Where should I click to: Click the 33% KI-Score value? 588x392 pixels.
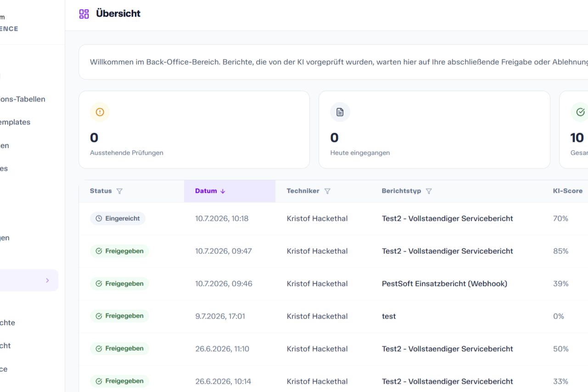pyautogui.click(x=560, y=381)
